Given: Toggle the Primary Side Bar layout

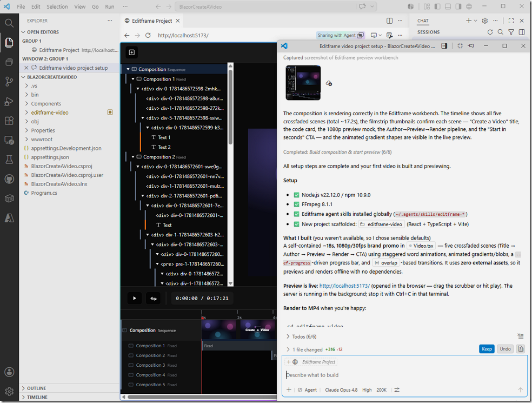Looking at the screenshot, I should (437, 6).
